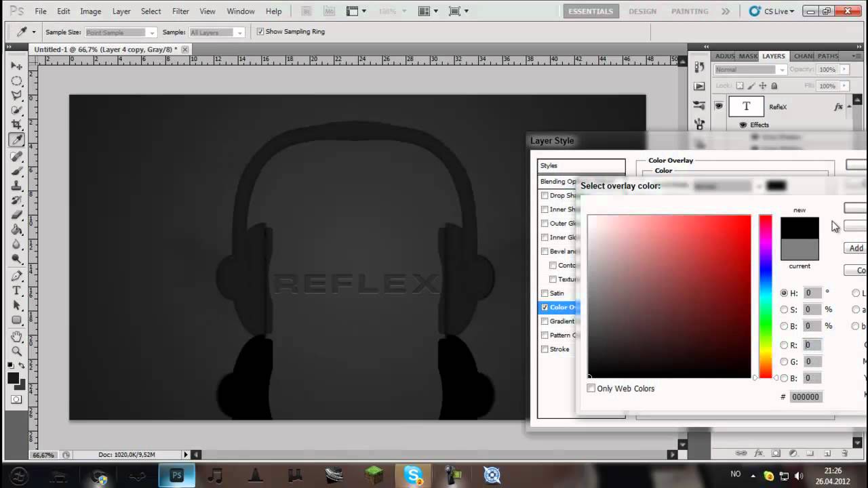This screenshot has height=488, width=868.
Task: Toggle Show Sampling Ring checkbox
Action: click(x=260, y=32)
